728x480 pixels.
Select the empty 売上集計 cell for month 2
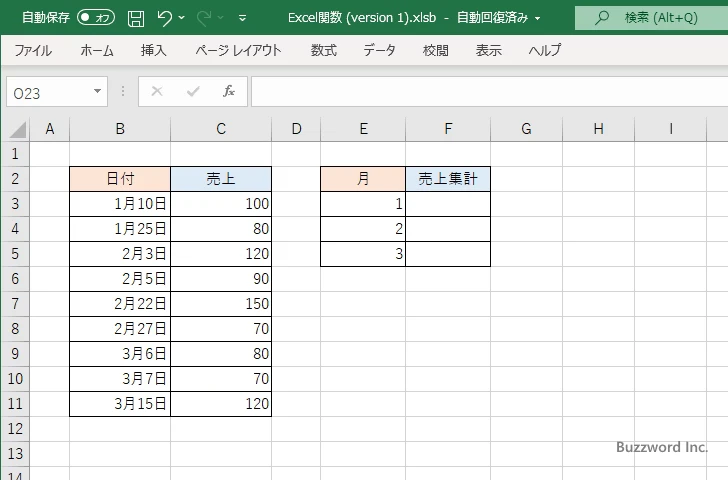pyautogui.click(x=448, y=229)
